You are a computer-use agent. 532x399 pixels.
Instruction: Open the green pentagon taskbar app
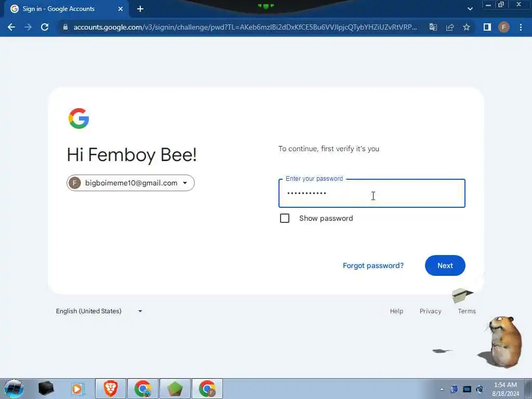click(x=175, y=389)
